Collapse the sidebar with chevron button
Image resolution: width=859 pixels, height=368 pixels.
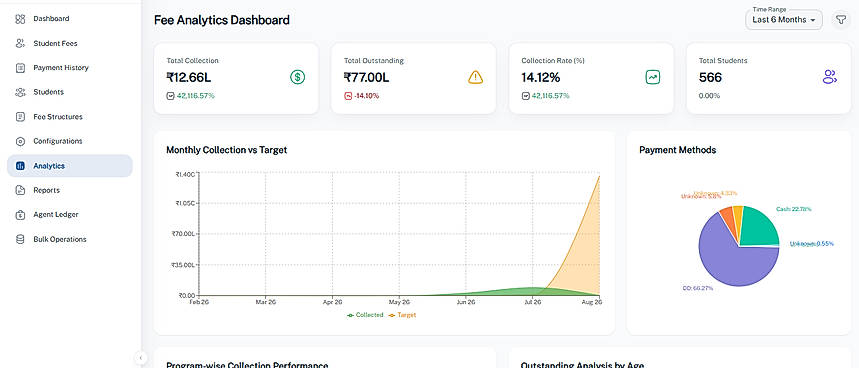[140, 358]
